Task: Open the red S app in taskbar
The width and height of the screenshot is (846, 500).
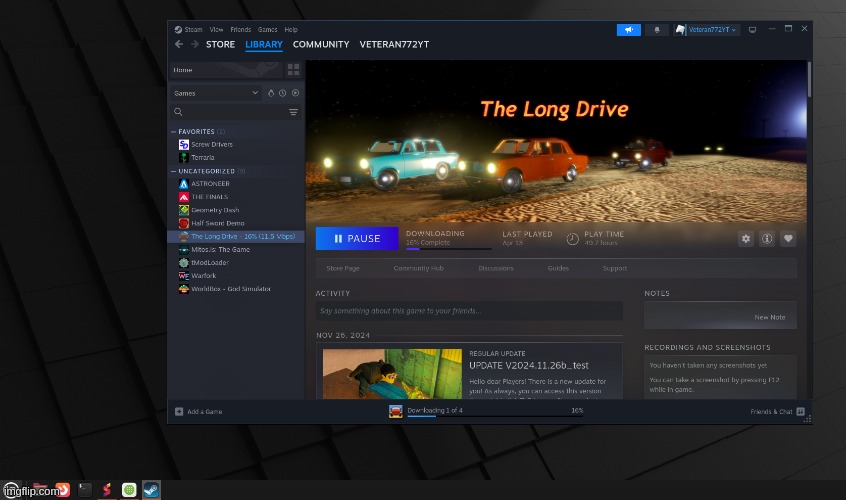Action: tap(107, 489)
